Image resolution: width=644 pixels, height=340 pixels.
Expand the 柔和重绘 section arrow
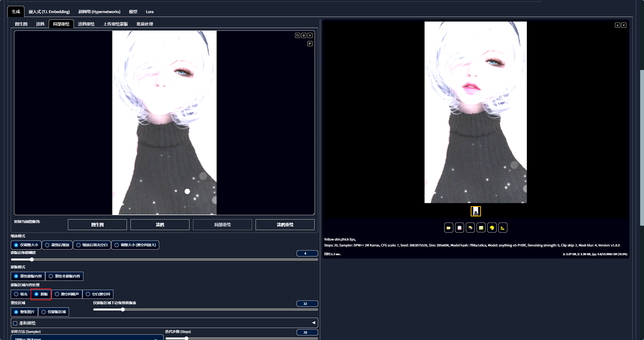point(313,323)
